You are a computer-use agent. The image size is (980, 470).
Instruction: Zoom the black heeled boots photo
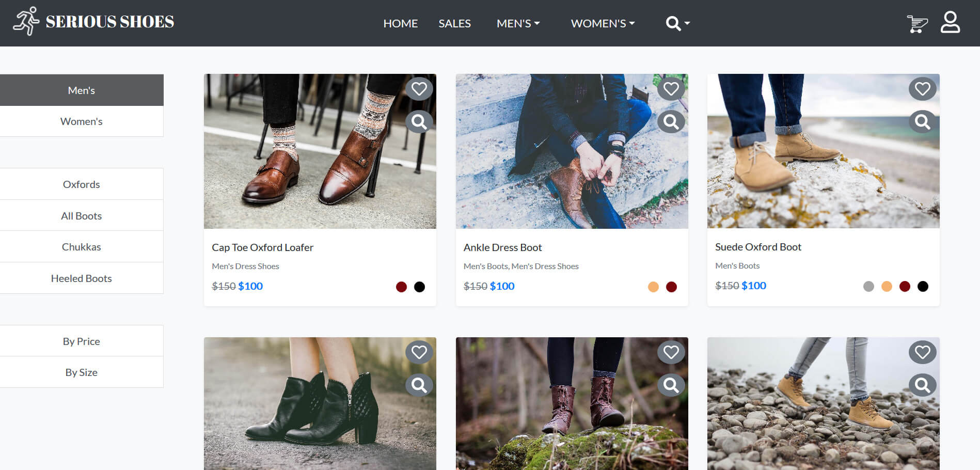[419, 385]
